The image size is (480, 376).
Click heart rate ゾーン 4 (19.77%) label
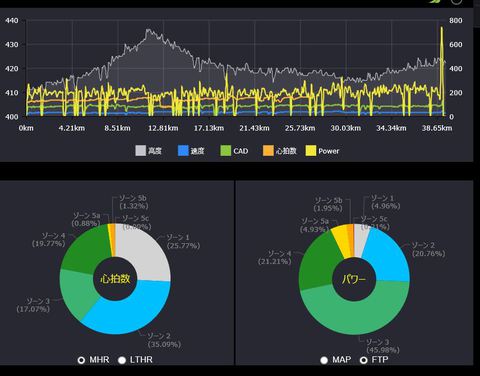click(49, 239)
